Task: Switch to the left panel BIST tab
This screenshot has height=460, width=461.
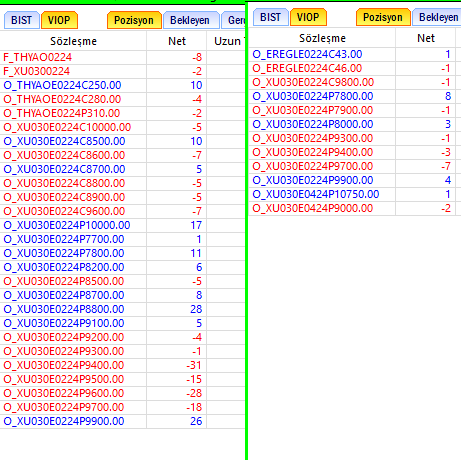Action: click(x=22, y=20)
